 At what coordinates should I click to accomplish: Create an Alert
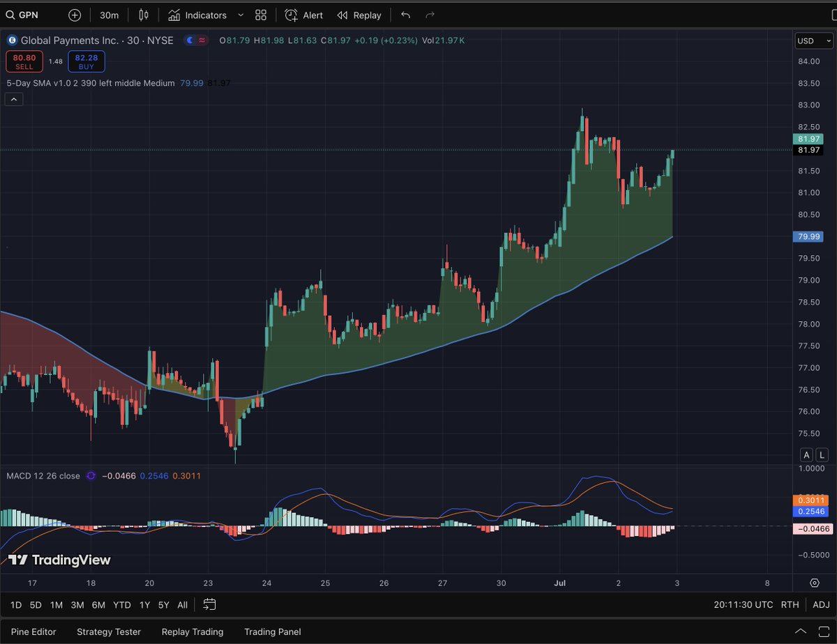click(304, 15)
